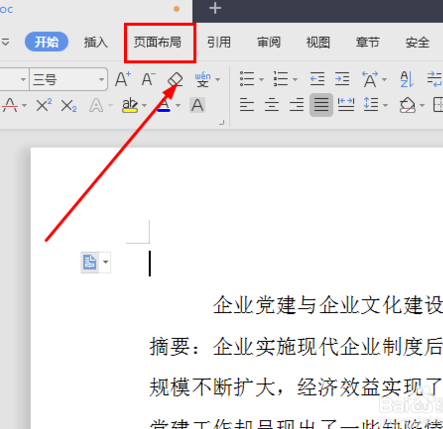The height and width of the screenshot is (429, 443).
Task: Open the 页面布局 tab
Action: (158, 42)
